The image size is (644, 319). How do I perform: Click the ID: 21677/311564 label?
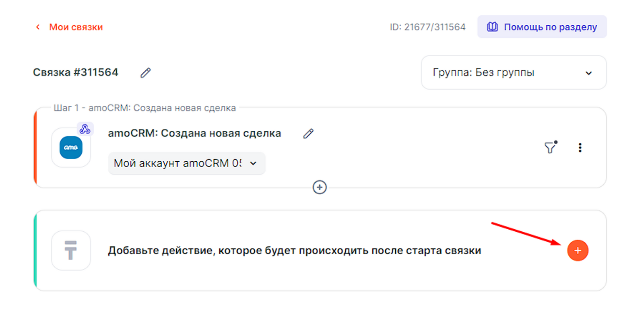(427, 27)
